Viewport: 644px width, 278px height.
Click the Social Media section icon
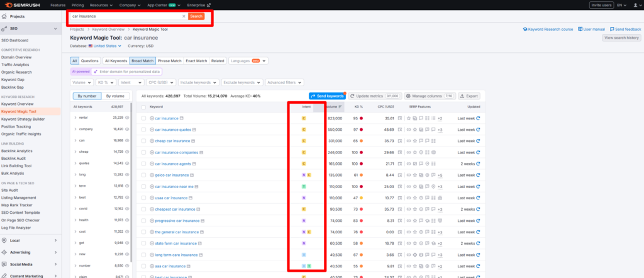click(4, 264)
